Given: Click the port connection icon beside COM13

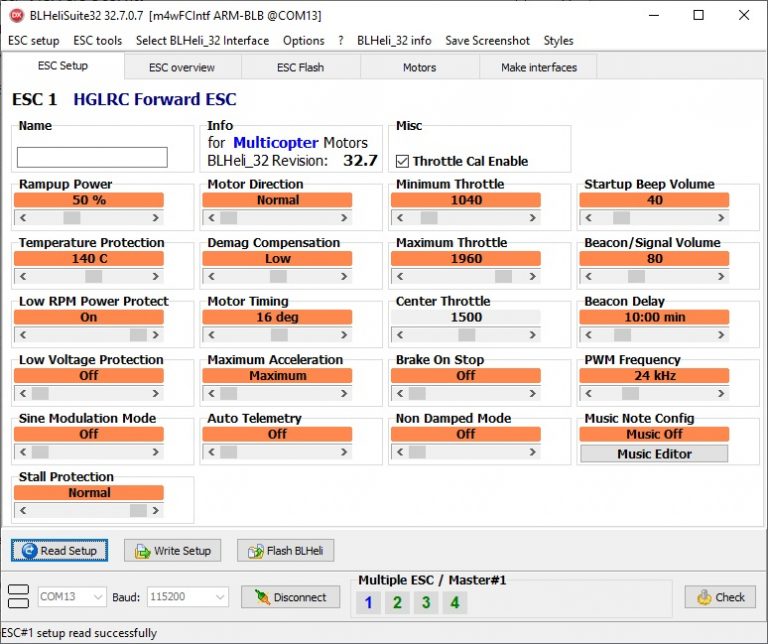Looking at the screenshot, I should click(x=19, y=596).
